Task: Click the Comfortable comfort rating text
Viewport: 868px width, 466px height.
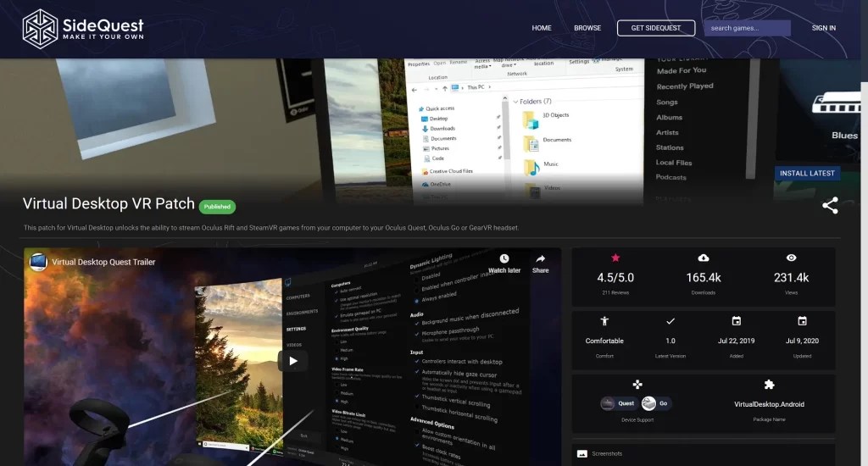Action: coord(604,341)
